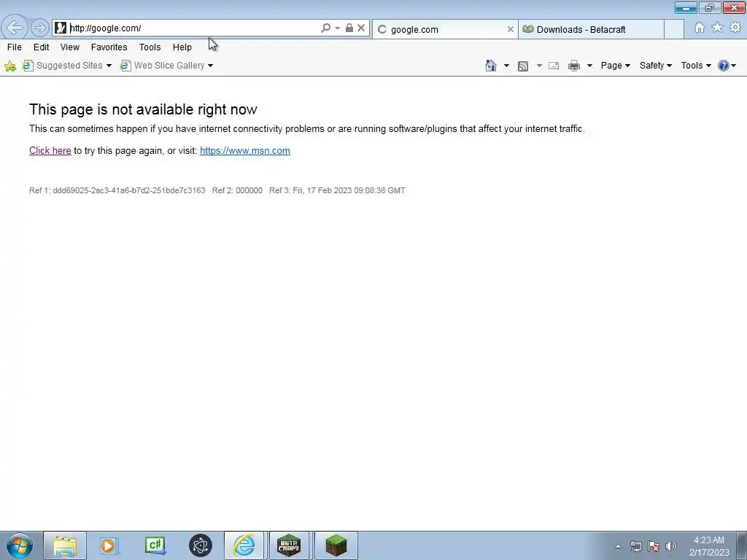Open Windows Explorer from the taskbar
This screenshot has width=747, height=560.
[x=65, y=545]
